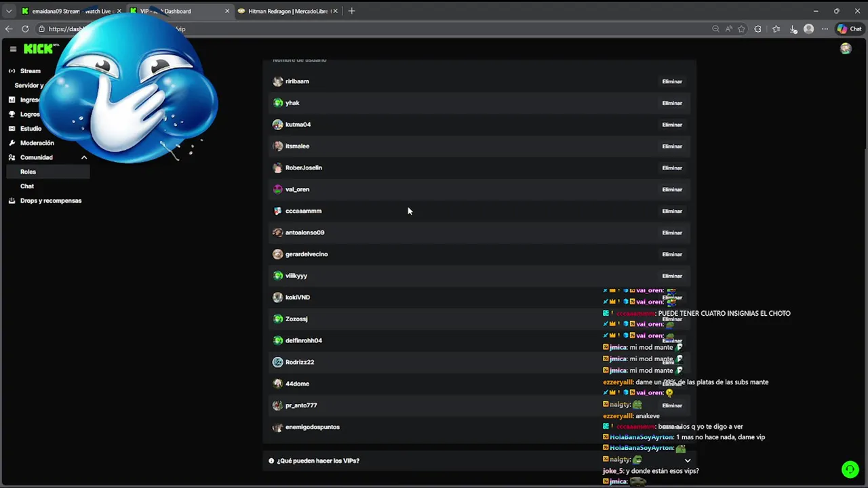Click Eliminar for pr_anto777
Viewport: 868px width, 488px height.
pos(672,405)
